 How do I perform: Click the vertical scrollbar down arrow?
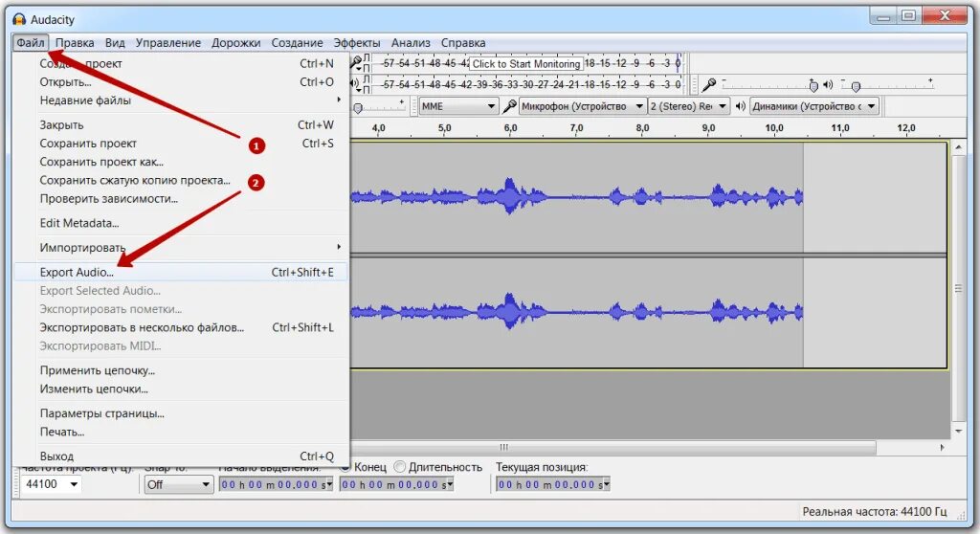(958, 432)
